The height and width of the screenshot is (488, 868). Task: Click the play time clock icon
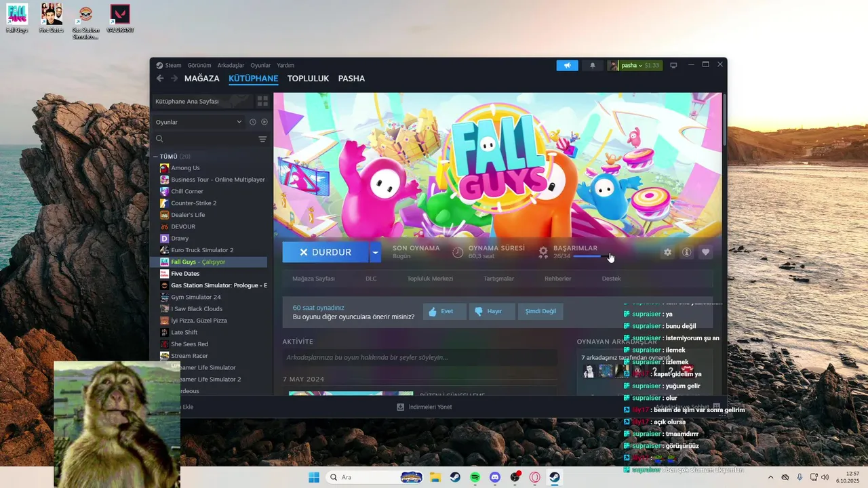pos(458,252)
